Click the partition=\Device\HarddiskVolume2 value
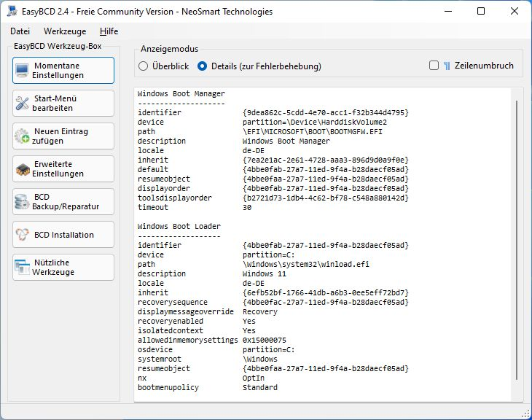Image resolution: width=532 pixels, height=420 pixels. [315, 122]
